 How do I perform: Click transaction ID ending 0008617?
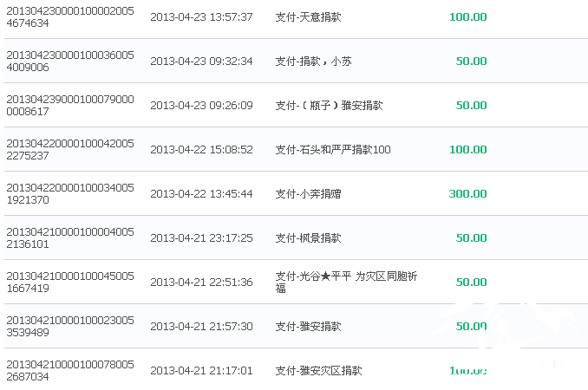click(70, 105)
